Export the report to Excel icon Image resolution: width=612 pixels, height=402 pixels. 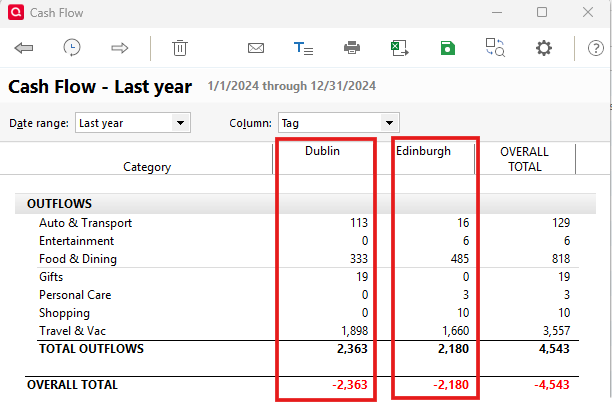click(x=400, y=48)
